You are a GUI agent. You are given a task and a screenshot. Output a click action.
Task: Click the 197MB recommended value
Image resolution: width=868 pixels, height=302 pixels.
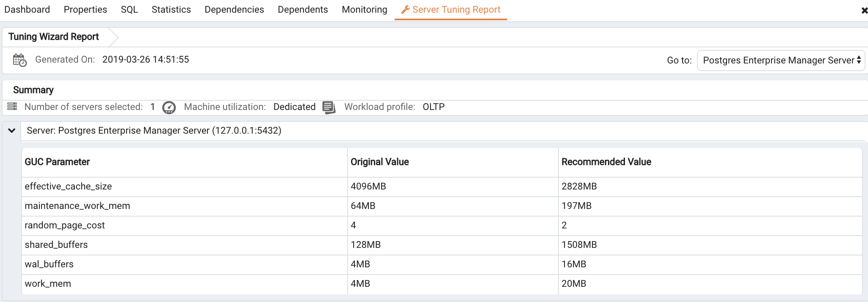[x=577, y=206]
